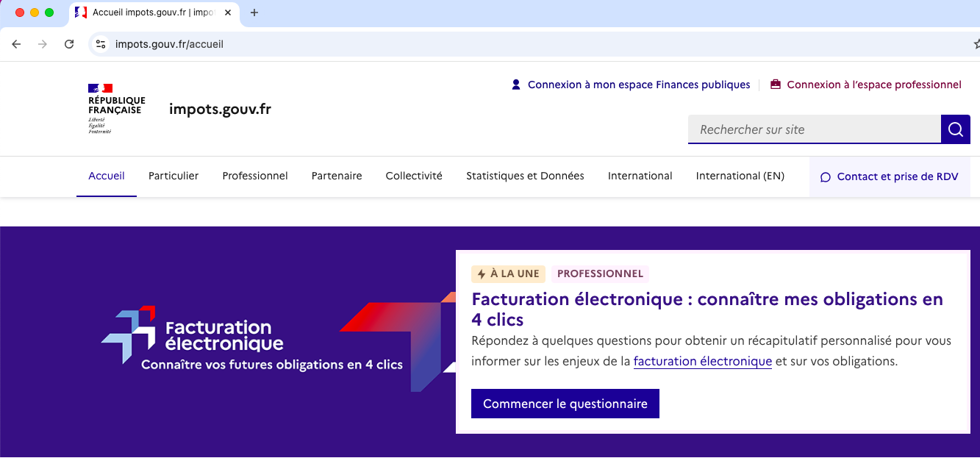
Task: Follow the facturation électronique inline link
Action: coord(702,362)
